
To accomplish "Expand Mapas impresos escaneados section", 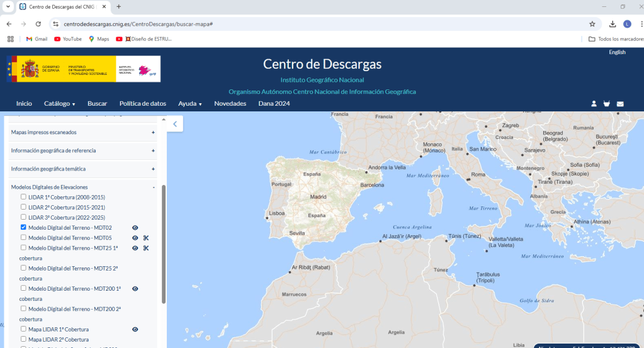I will 153,133.
